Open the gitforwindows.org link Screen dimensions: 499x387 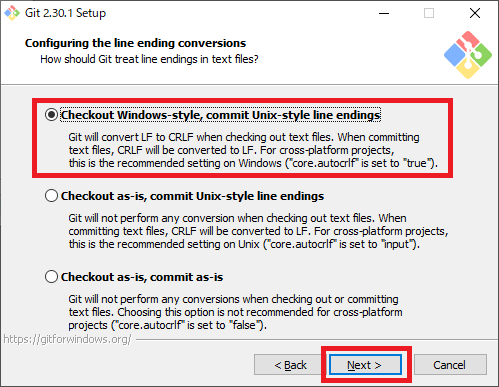coord(67,339)
